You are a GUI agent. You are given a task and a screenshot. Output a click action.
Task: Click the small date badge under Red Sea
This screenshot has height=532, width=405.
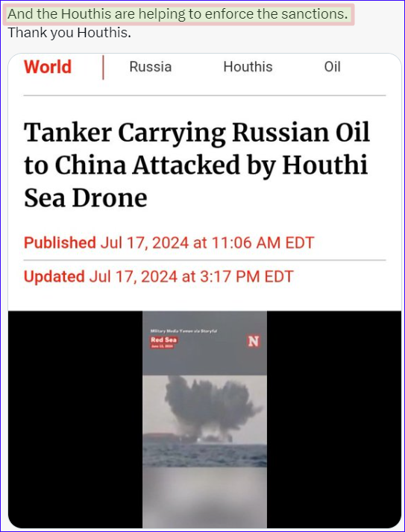(x=162, y=346)
